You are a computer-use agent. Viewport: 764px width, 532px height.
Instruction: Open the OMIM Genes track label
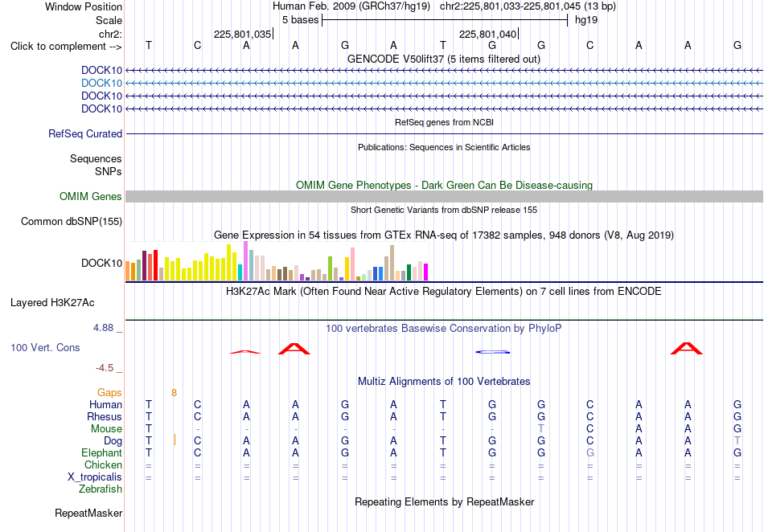click(x=90, y=197)
